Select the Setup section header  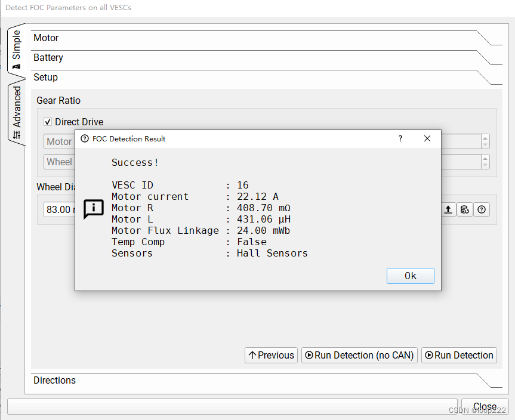coord(266,78)
